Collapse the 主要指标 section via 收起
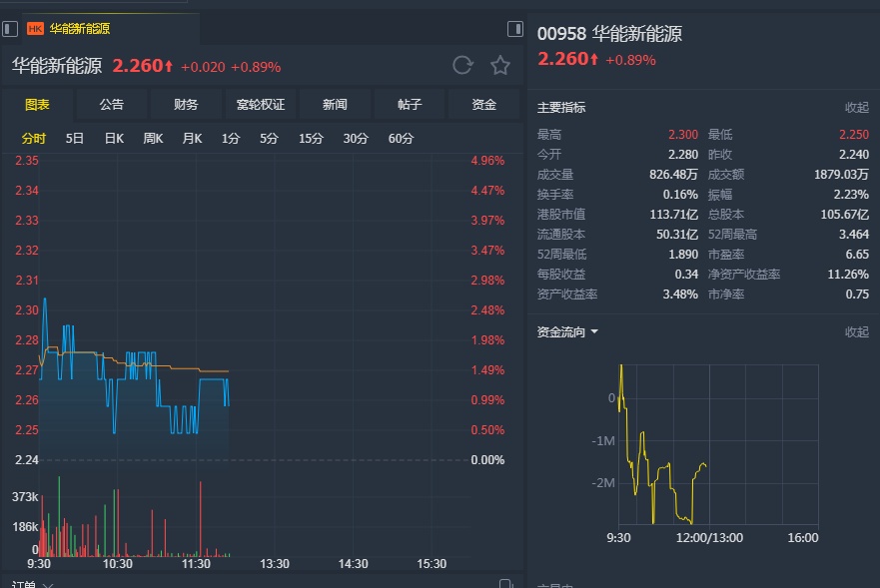The width and height of the screenshot is (880, 588). [x=856, y=107]
